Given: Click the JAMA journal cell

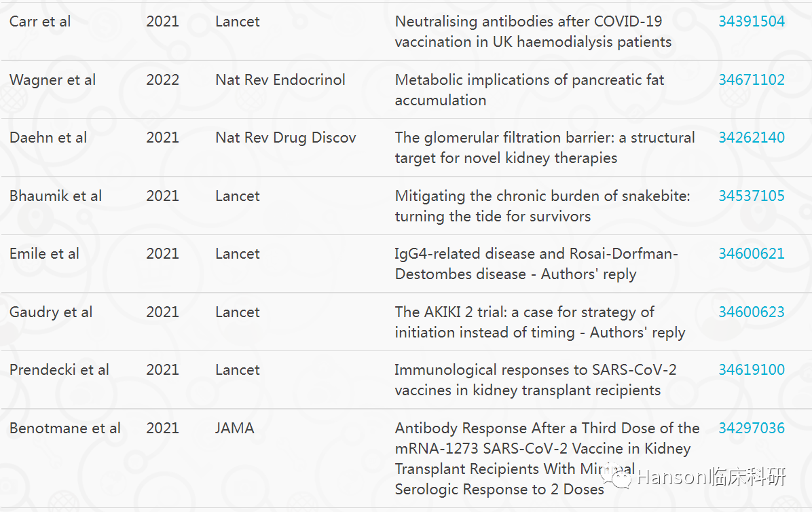Looking at the screenshot, I should [x=235, y=428].
